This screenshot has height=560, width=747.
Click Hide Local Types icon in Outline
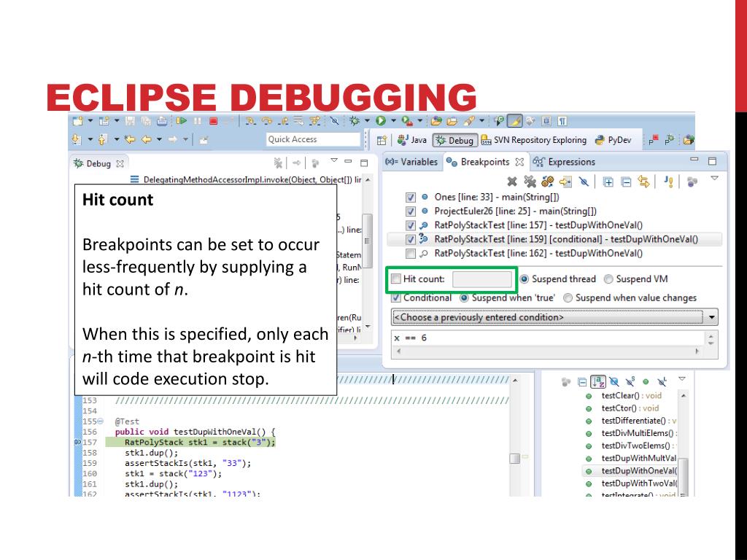tap(662, 382)
